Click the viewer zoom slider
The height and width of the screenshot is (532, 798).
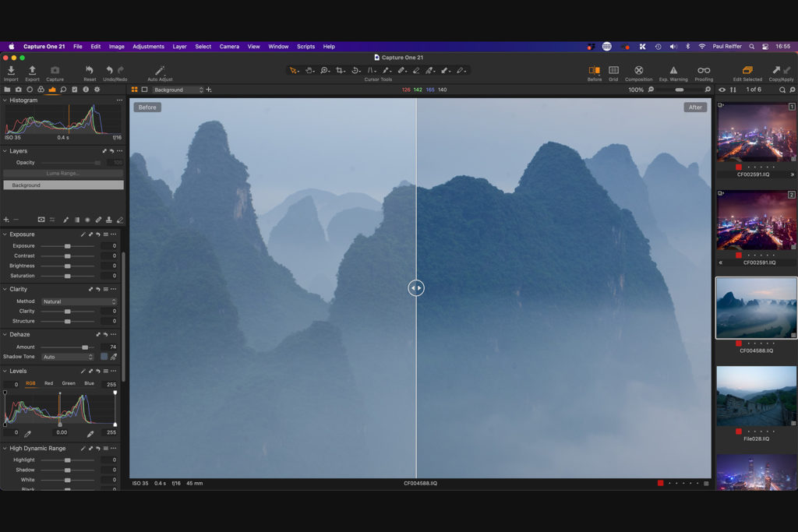[678, 90]
